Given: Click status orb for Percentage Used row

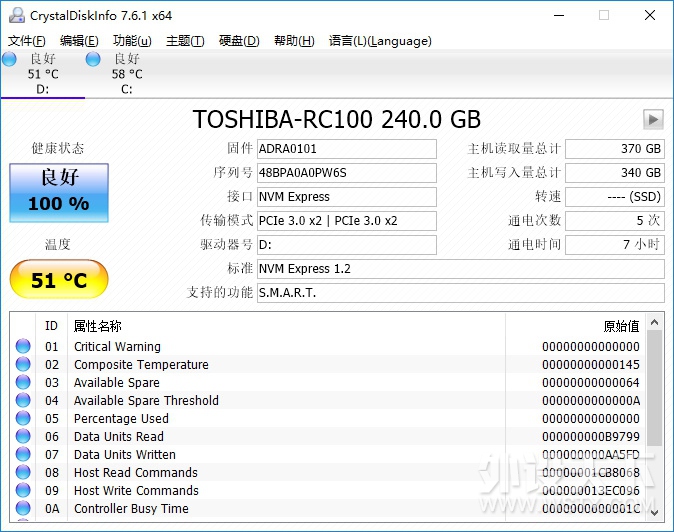Looking at the screenshot, I should click(x=23, y=418).
